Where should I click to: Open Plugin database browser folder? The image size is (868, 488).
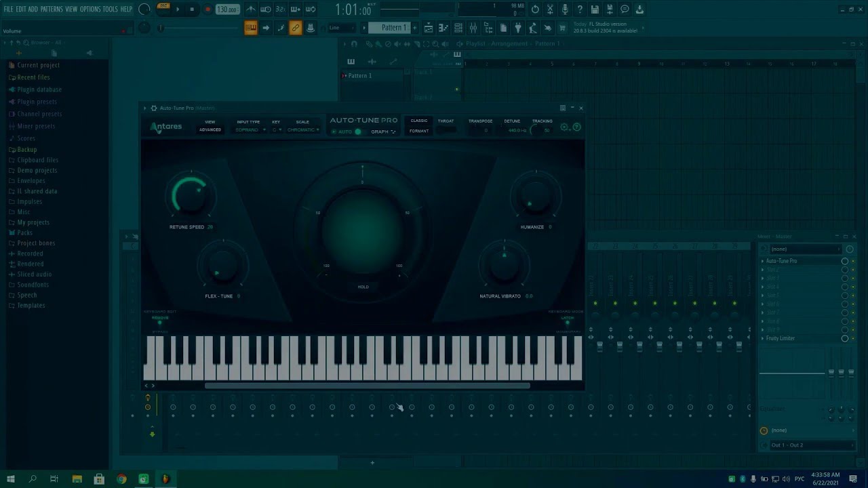pos(39,89)
